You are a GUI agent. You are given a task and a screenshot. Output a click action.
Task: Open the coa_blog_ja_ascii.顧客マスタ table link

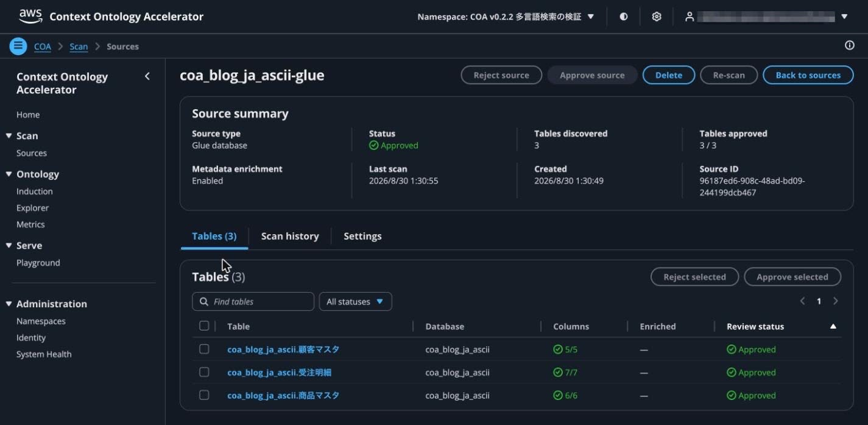pos(283,349)
